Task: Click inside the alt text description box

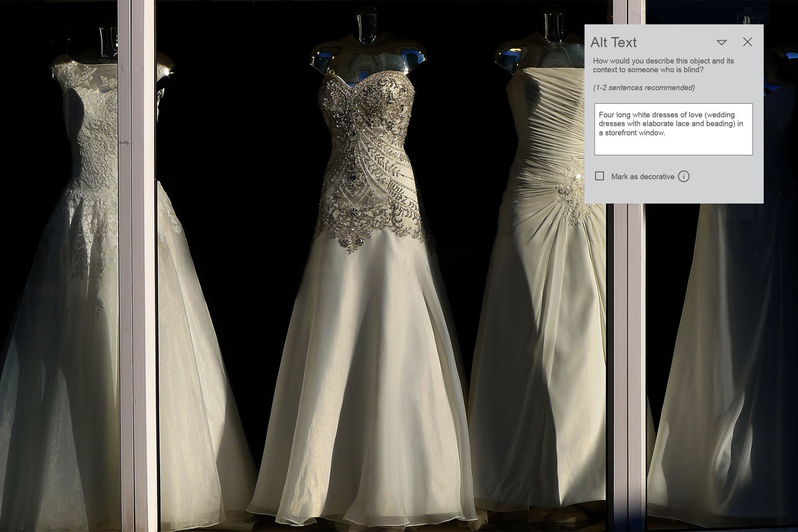Action: pos(674,129)
